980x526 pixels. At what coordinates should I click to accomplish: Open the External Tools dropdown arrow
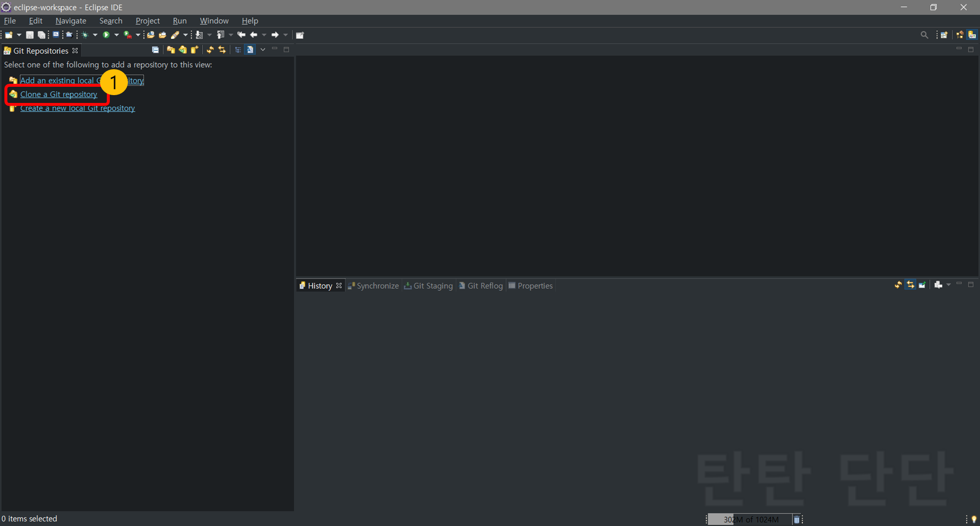[138, 35]
